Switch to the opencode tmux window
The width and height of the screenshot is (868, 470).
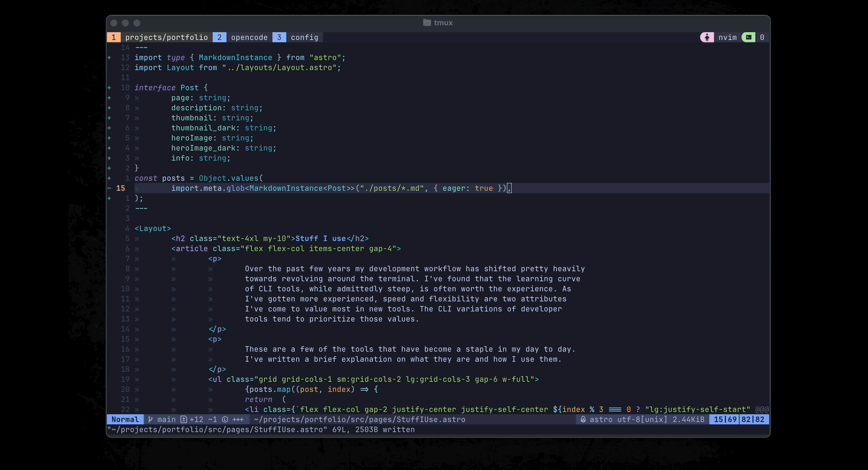click(249, 37)
